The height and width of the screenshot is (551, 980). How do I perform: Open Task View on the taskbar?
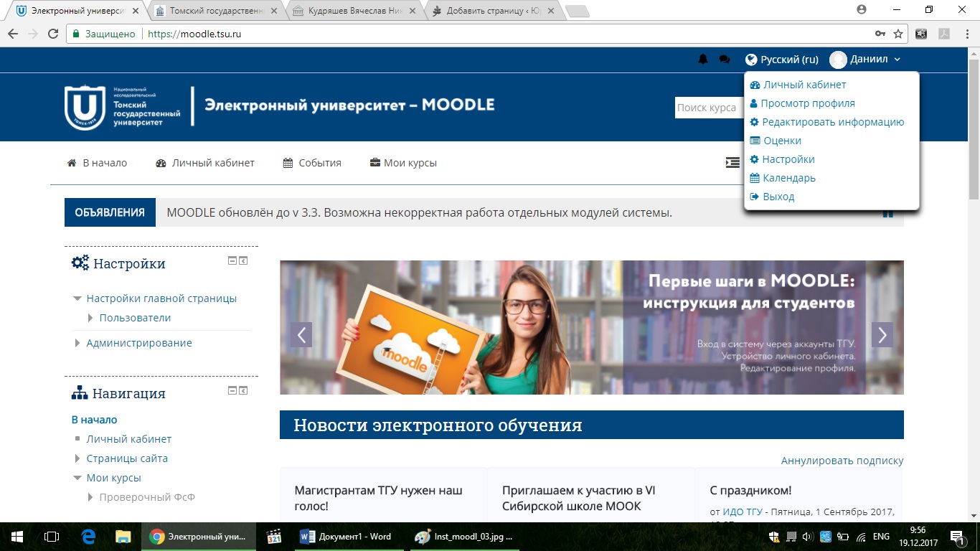(52, 536)
